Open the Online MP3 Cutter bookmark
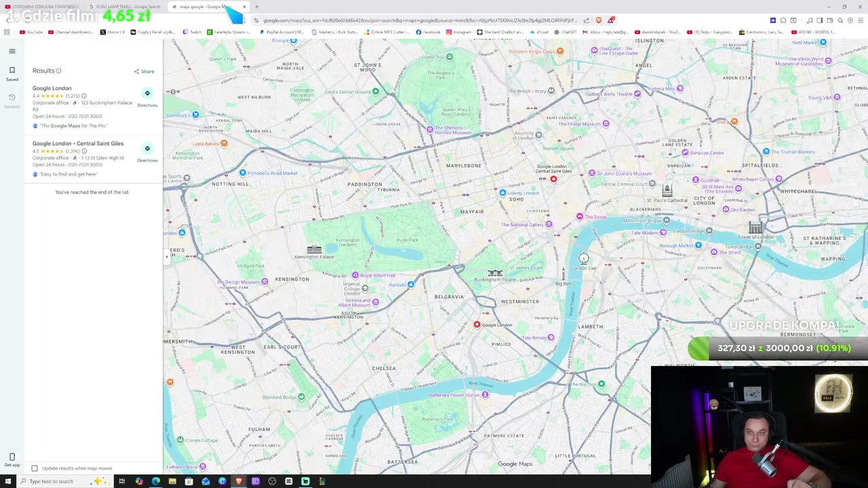This screenshot has height=488, width=868. 386,32
